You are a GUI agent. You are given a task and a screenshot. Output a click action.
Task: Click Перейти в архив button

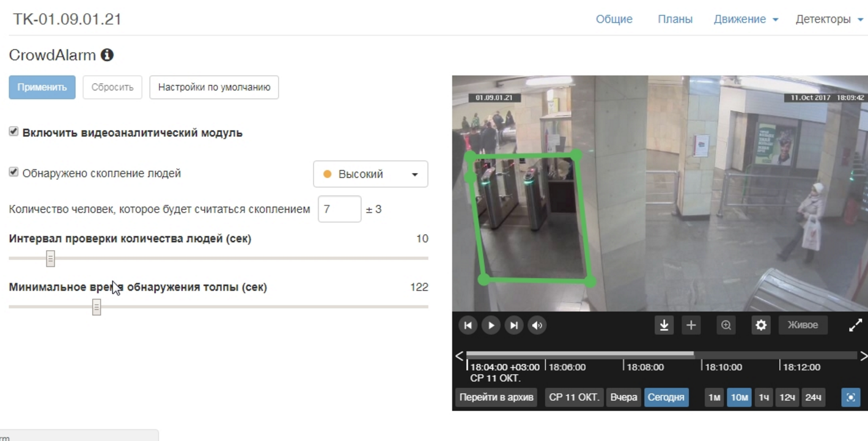pyautogui.click(x=496, y=398)
